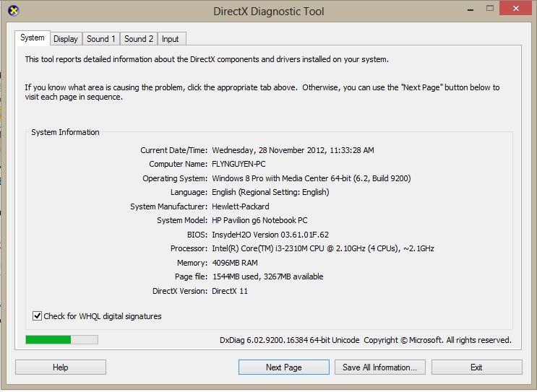Click the computer name FLYNGUYEN-PC
Image resolution: width=537 pixels, height=392 pixels.
[x=239, y=164]
